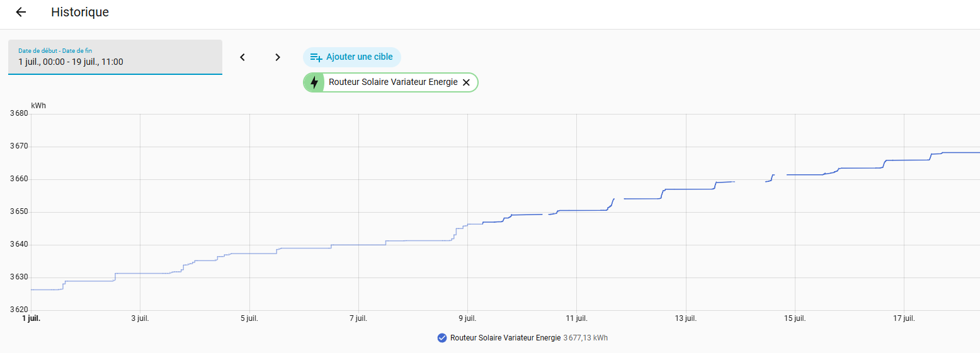Click the add-list icon in Ajouter une cible
980x353 pixels.
click(x=316, y=57)
